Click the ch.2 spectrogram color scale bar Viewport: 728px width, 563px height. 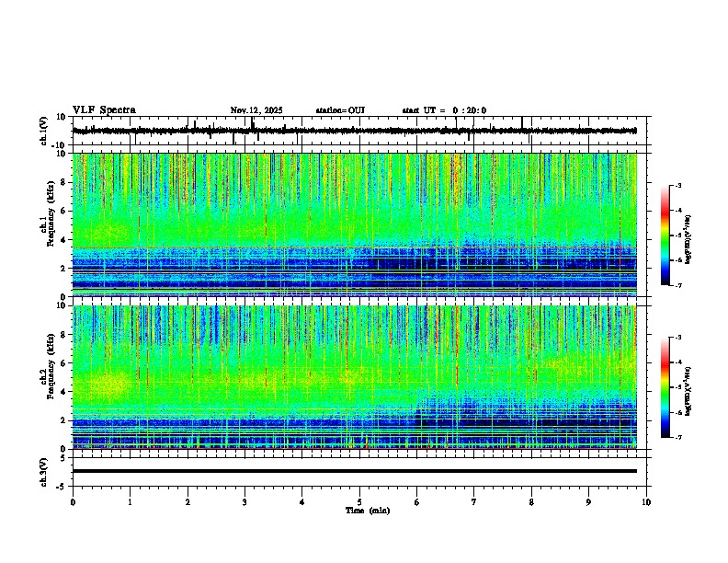665,387
